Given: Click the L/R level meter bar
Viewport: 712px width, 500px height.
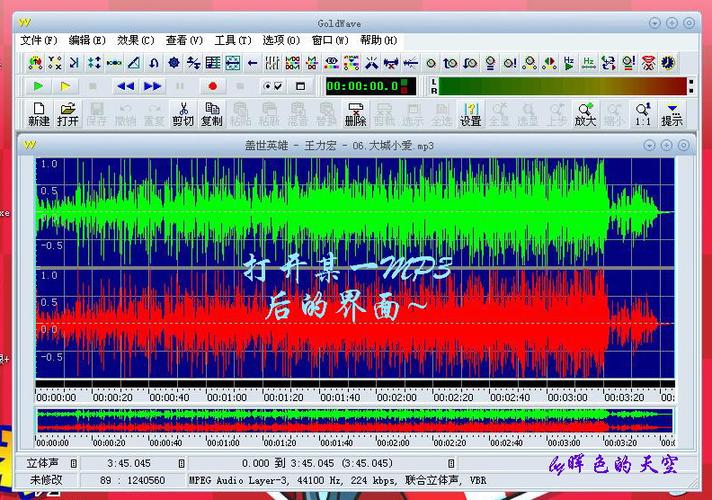Looking at the screenshot, I should (562, 86).
